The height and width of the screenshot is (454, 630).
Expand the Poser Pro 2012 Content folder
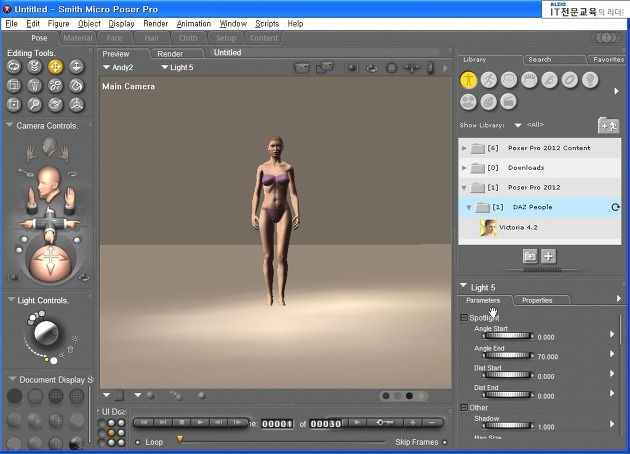point(464,148)
